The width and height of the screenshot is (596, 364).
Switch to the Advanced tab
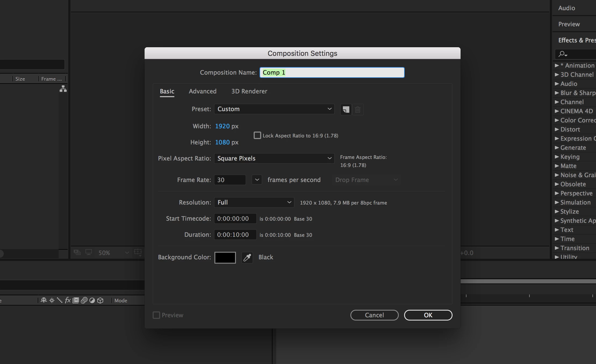point(202,91)
